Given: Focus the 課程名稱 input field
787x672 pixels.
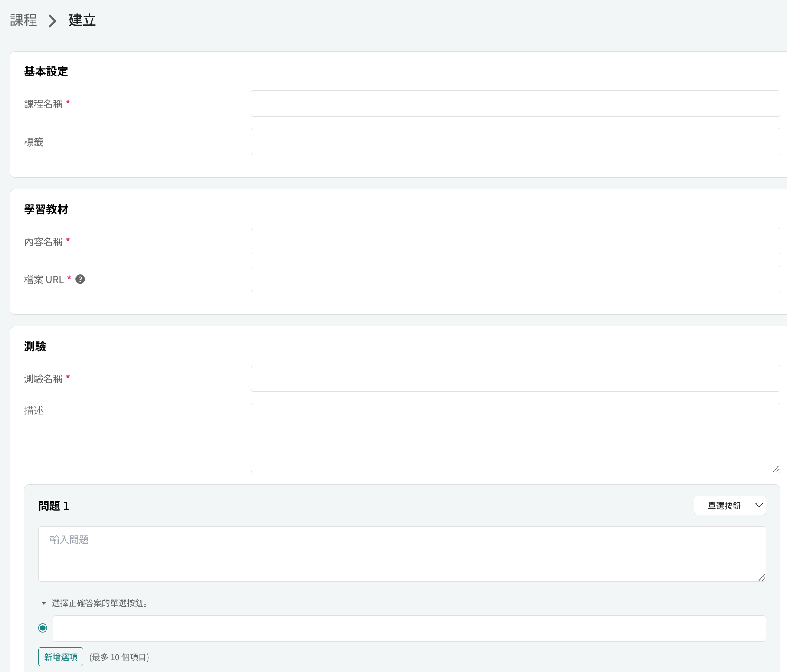Looking at the screenshot, I should pyautogui.click(x=515, y=103).
